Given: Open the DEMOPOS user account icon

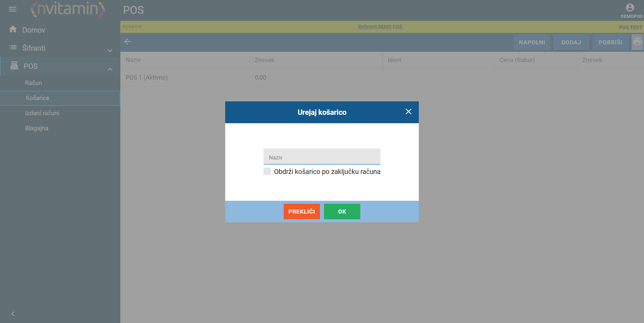Looking at the screenshot, I should click(630, 8).
